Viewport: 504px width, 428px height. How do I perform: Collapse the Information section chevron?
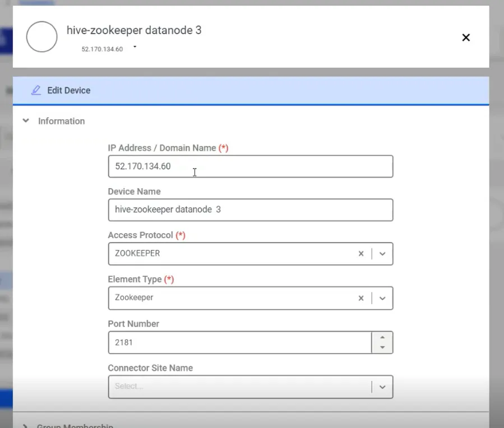[x=26, y=121]
